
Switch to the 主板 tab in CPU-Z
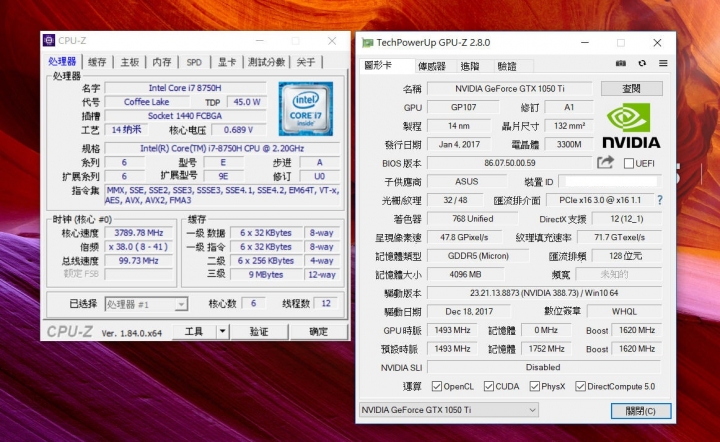coord(129,62)
